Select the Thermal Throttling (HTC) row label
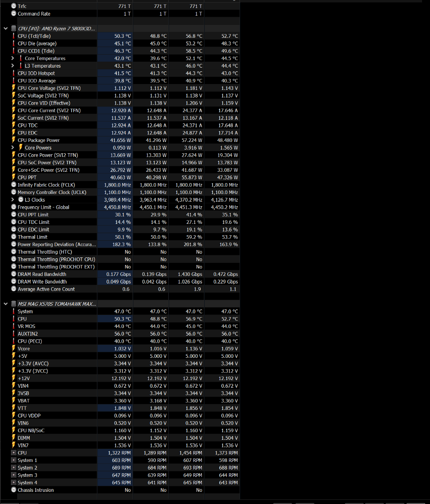This screenshot has width=430, height=504. click(x=45, y=252)
